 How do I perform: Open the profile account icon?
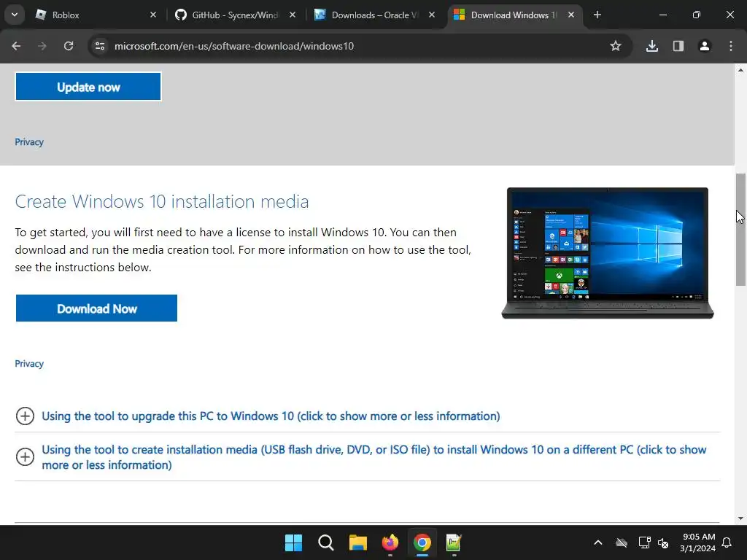tap(705, 46)
